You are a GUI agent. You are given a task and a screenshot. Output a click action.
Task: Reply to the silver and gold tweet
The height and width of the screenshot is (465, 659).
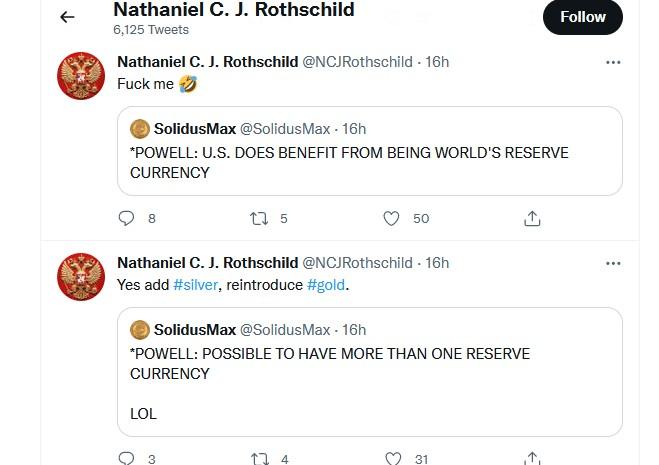[126, 459]
